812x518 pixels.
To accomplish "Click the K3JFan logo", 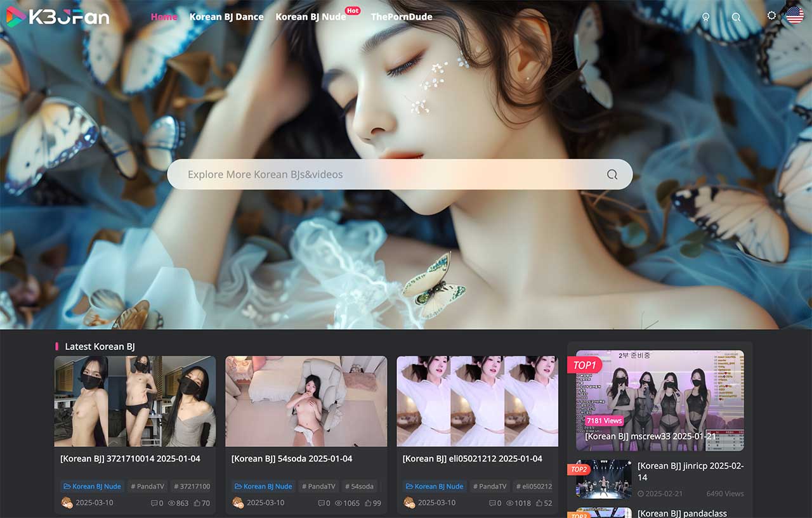I will point(58,16).
